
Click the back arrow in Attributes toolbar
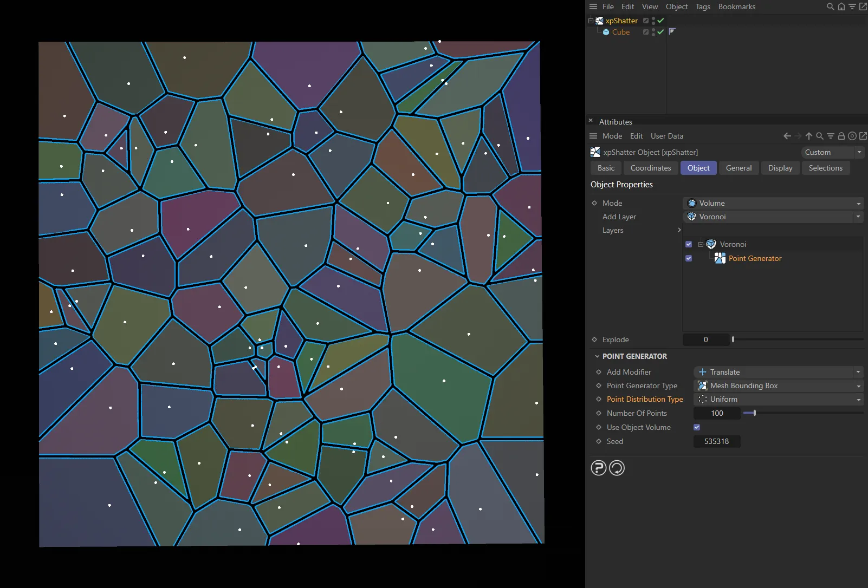(787, 136)
